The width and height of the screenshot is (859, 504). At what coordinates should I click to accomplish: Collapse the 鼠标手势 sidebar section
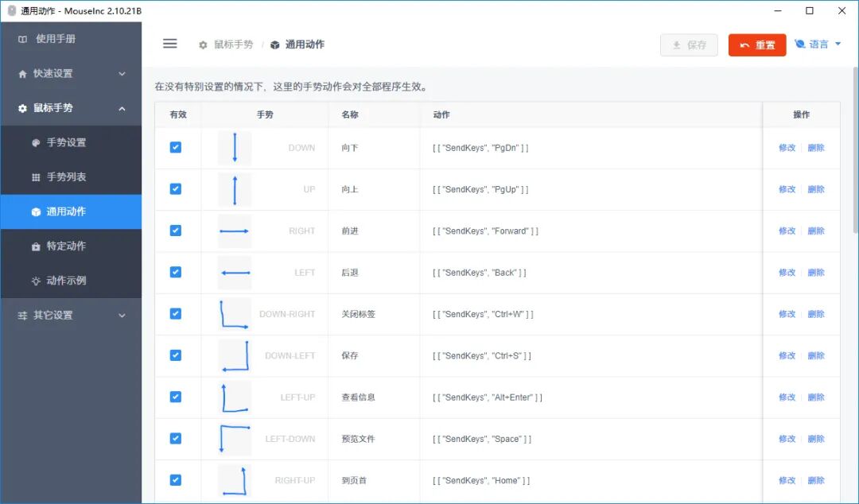coord(72,108)
